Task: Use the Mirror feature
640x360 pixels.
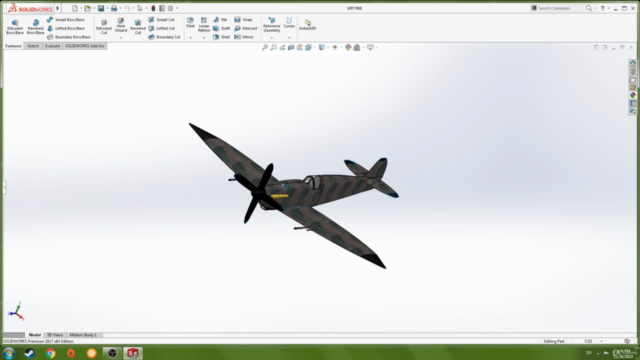Action: pyautogui.click(x=244, y=37)
